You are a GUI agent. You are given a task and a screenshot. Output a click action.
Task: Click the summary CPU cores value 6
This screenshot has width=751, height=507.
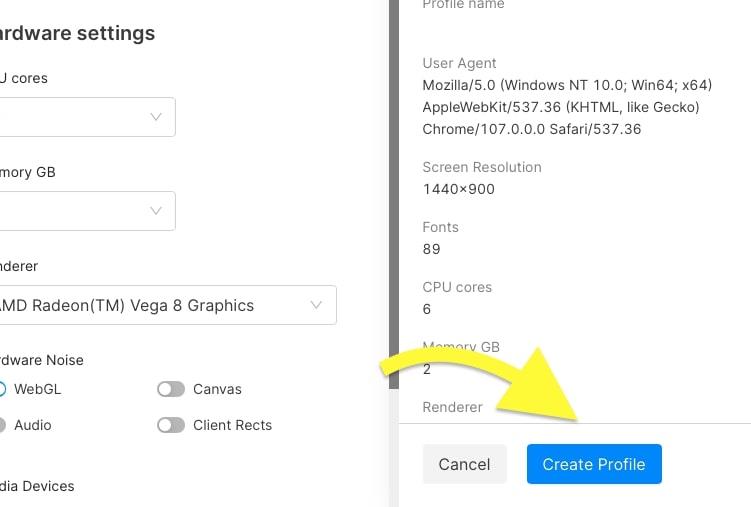coord(427,309)
